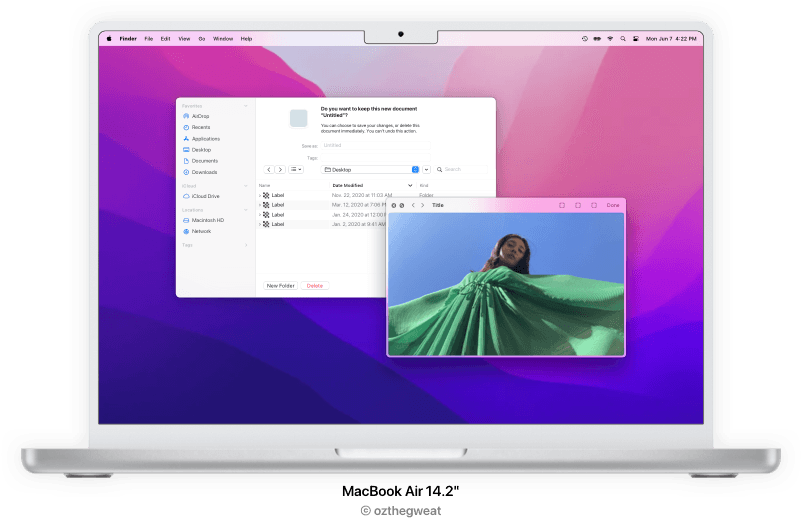Click Done in the preview window
This screenshot has height=518, width=801.
coord(612,205)
